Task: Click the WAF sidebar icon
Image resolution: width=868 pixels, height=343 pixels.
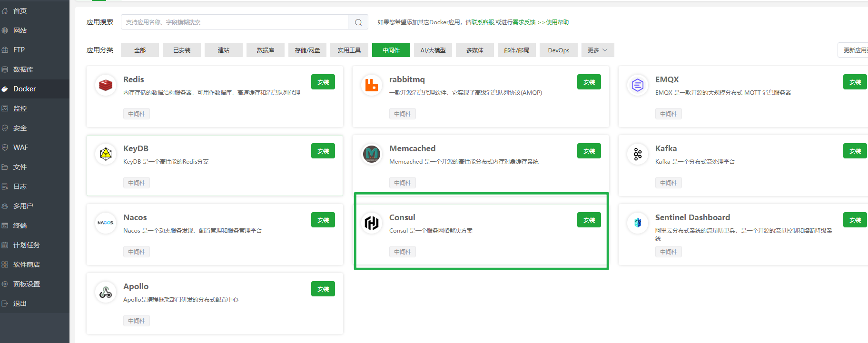Action: click(x=5, y=147)
